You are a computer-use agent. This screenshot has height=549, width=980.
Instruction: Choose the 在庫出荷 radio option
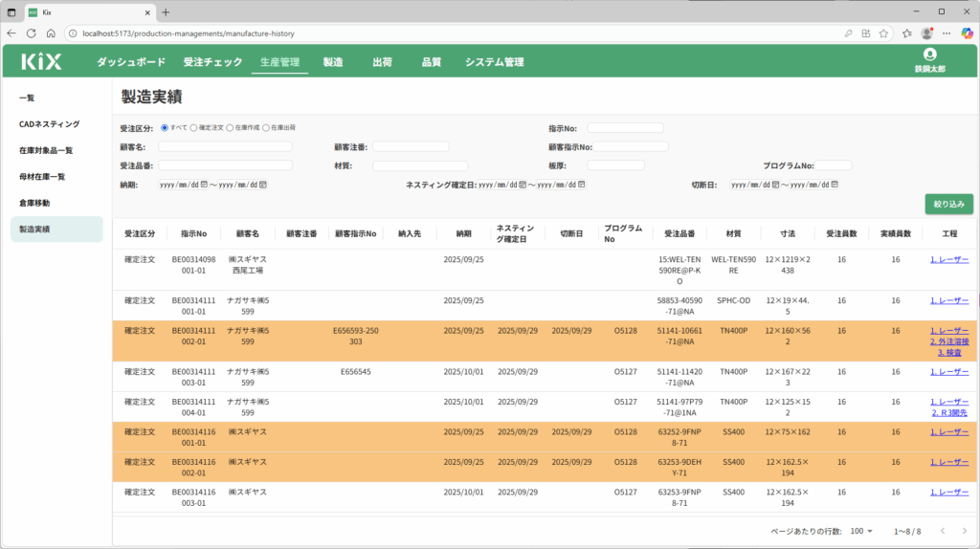[265, 127]
